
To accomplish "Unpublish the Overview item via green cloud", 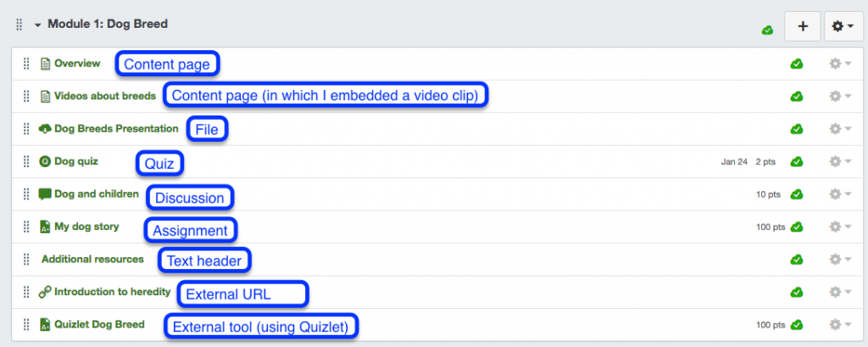I will click(797, 64).
